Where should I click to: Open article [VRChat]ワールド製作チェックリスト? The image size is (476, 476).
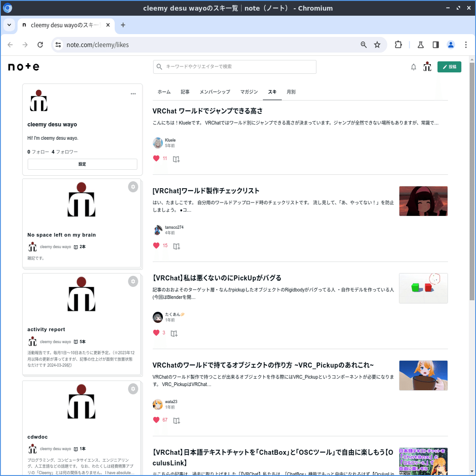[206, 191]
